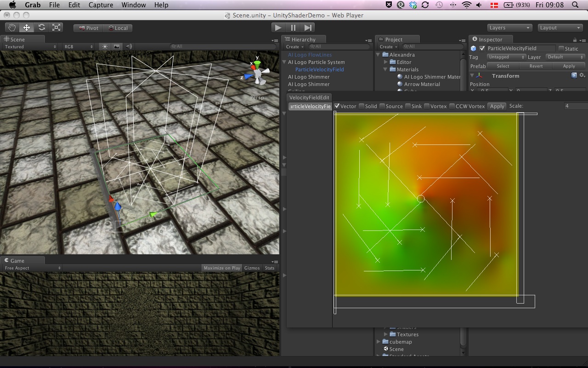The image size is (588, 368).
Task: Click the scene orientation gizmo
Action: point(257,73)
